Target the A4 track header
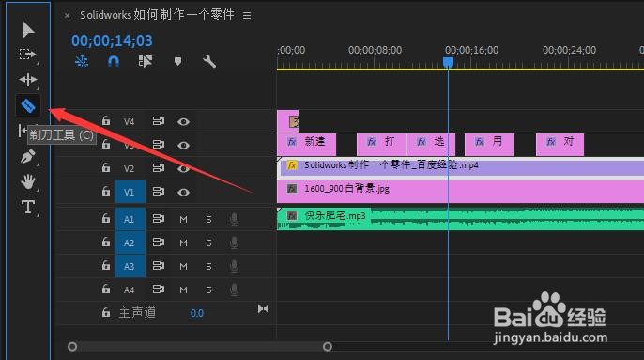 [x=130, y=290]
